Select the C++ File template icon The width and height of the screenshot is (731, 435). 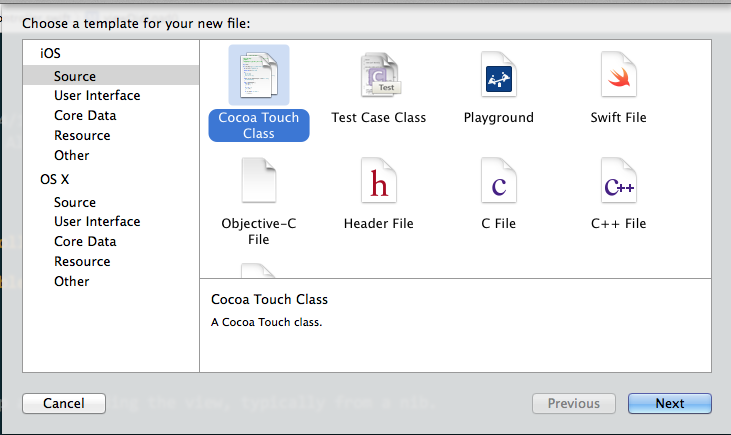click(618, 183)
